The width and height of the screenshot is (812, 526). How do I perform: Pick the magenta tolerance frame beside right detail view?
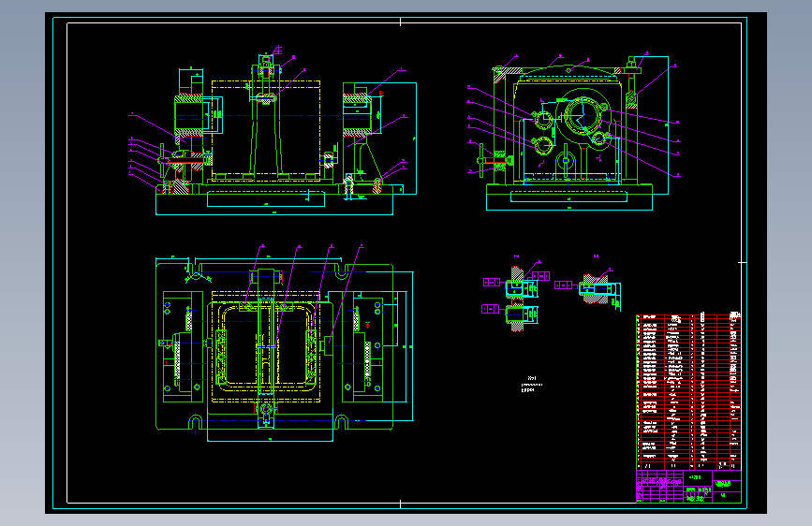coord(563,285)
